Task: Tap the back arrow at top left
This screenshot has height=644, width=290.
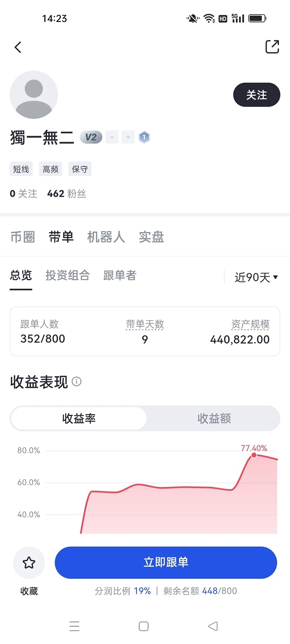Action: point(18,47)
